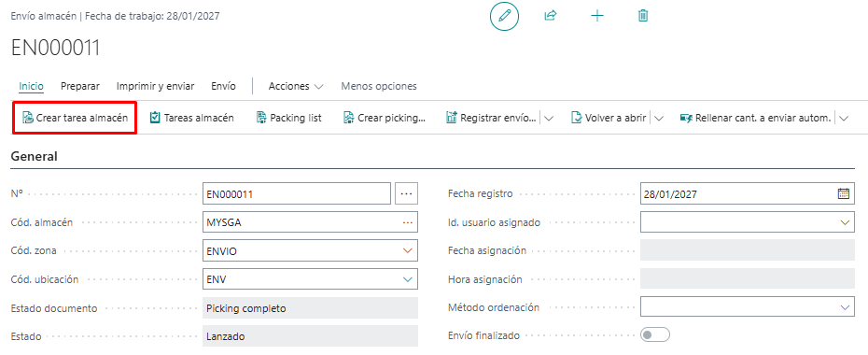Switch to the Inicio tab
The image size is (868, 355).
coord(31,86)
